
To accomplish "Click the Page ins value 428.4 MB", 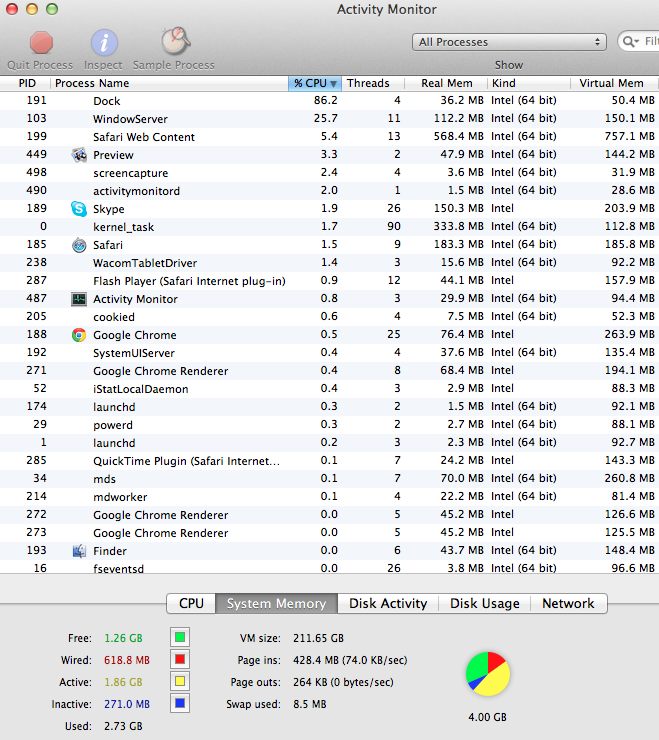I will (x=350, y=660).
